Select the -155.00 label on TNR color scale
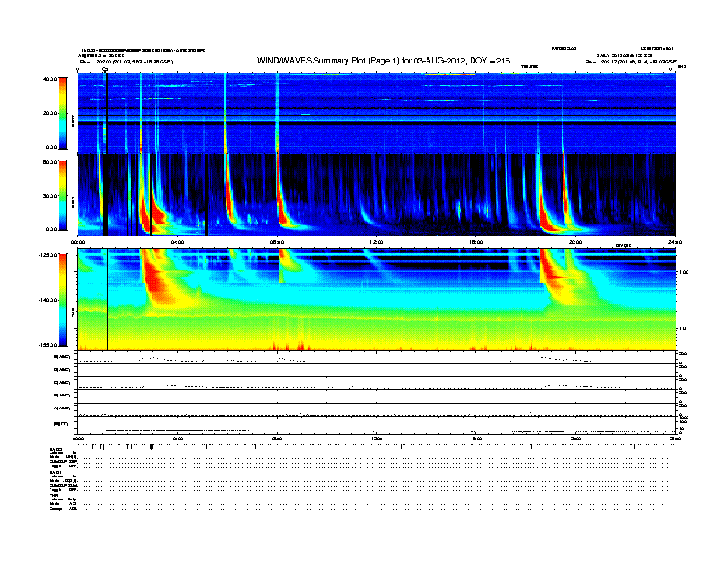Viewport: 728px width, 563px height. [49, 345]
